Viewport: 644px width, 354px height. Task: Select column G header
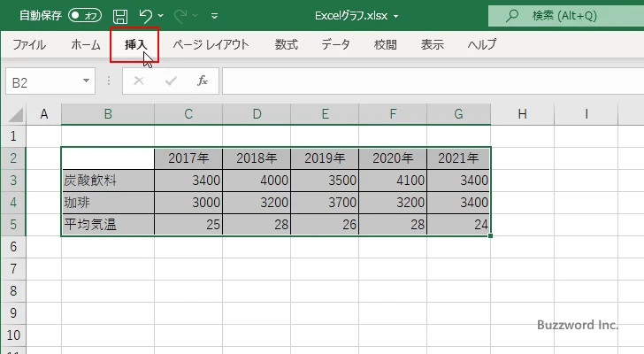[459, 114]
